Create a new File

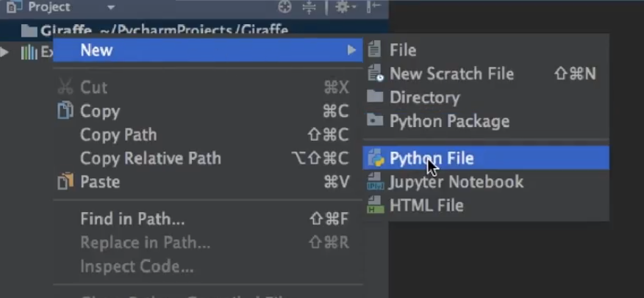(486, 50)
